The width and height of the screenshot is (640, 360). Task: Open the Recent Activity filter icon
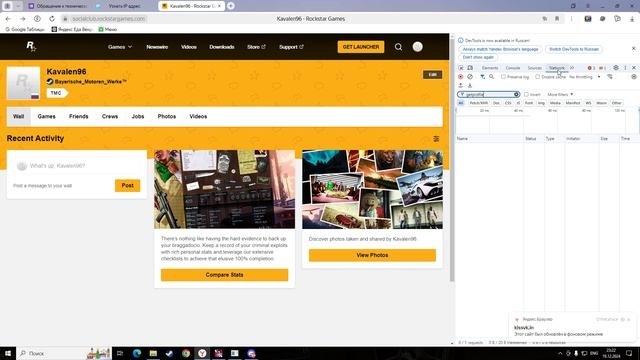point(436,139)
